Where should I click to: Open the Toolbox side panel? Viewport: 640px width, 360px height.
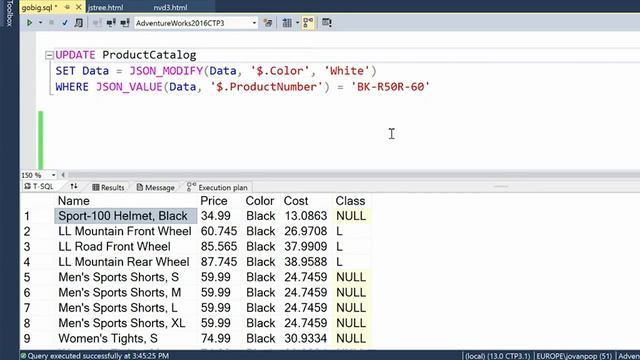pyautogui.click(x=9, y=13)
